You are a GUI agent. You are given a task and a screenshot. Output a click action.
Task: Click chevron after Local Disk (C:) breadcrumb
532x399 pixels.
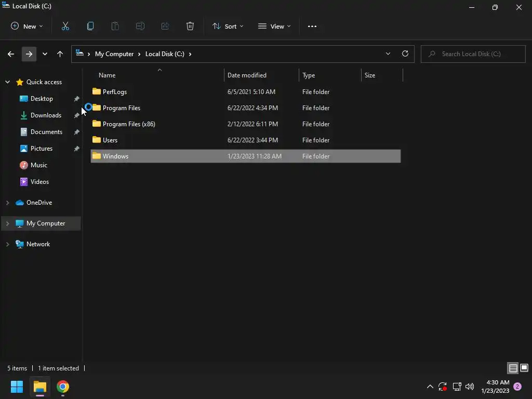pyautogui.click(x=190, y=54)
